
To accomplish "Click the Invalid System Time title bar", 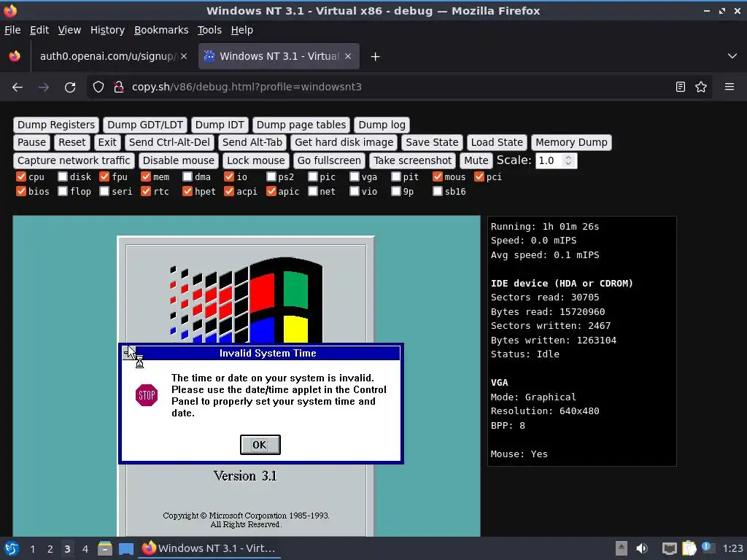I will point(268,354).
